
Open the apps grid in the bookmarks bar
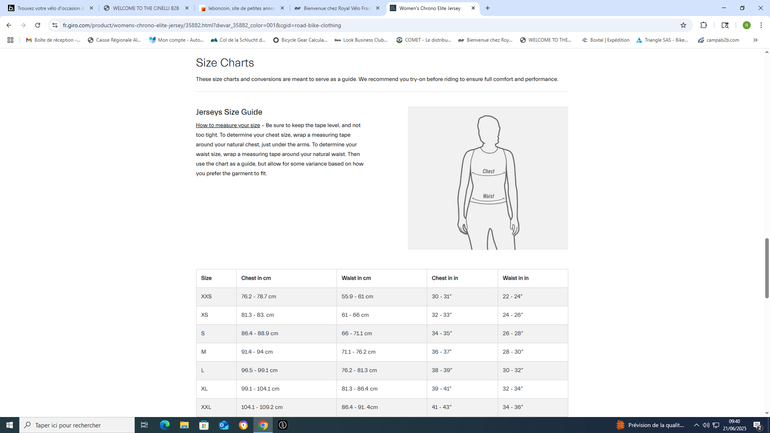point(10,40)
